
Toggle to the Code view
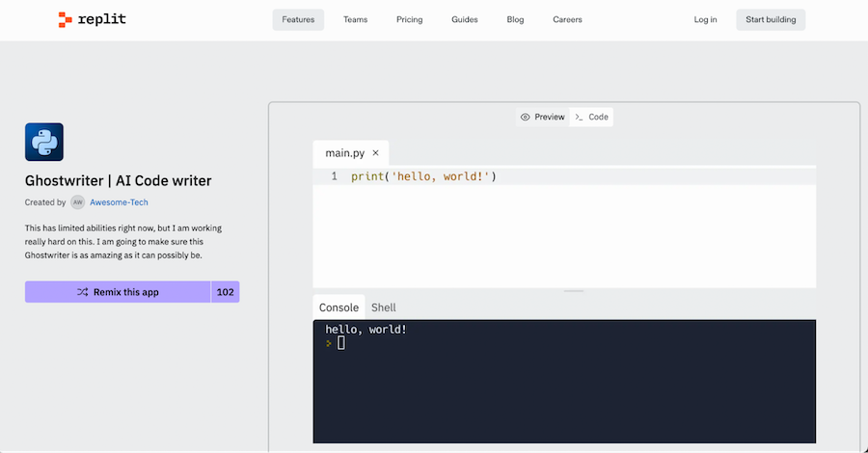tap(591, 118)
